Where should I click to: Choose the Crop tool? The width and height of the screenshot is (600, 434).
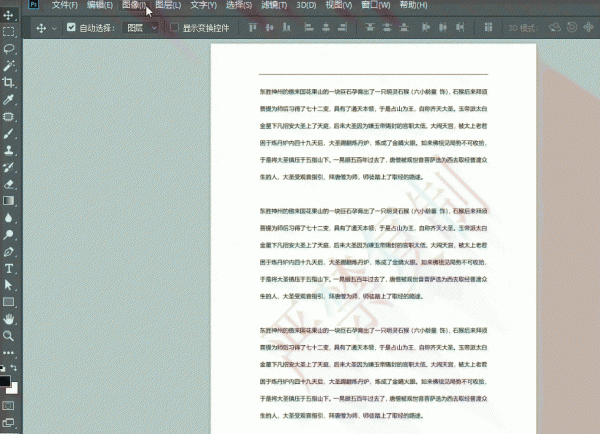pyautogui.click(x=8, y=82)
